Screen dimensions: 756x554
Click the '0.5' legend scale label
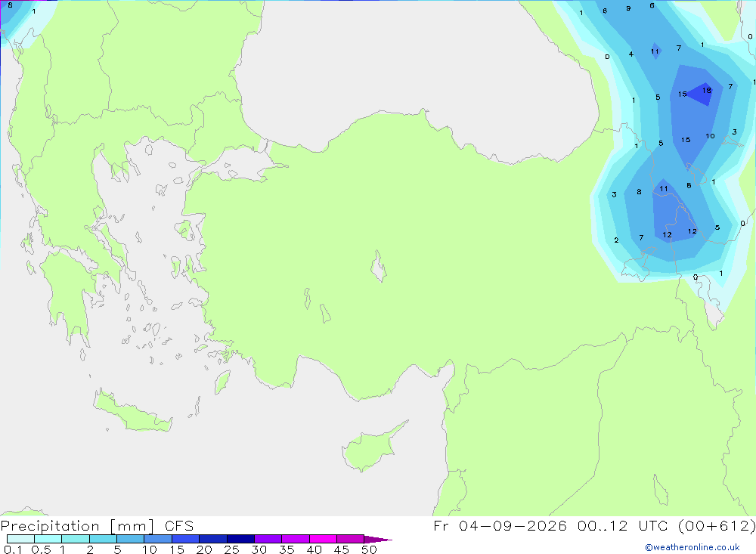(x=41, y=549)
